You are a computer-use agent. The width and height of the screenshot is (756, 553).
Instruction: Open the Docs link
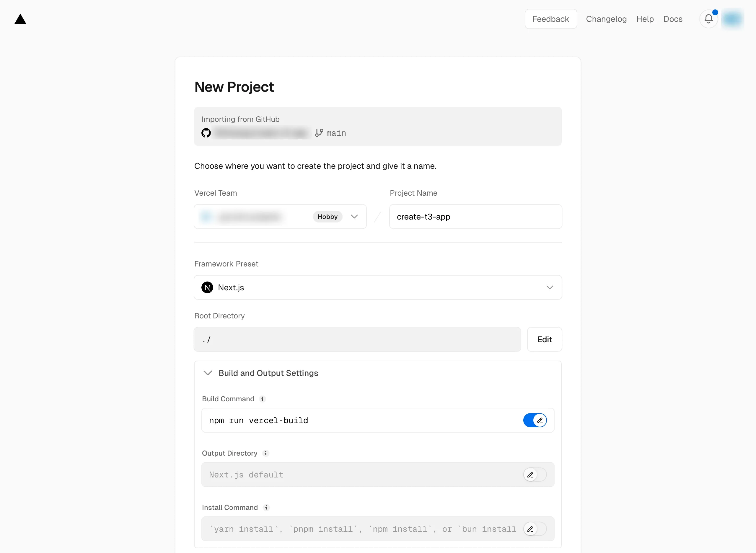click(x=673, y=19)
